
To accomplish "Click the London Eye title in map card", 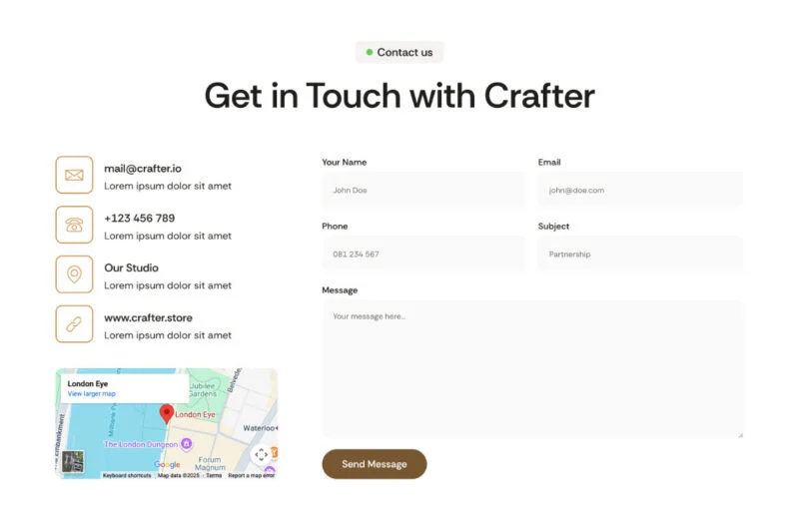I will click(88, 383).
